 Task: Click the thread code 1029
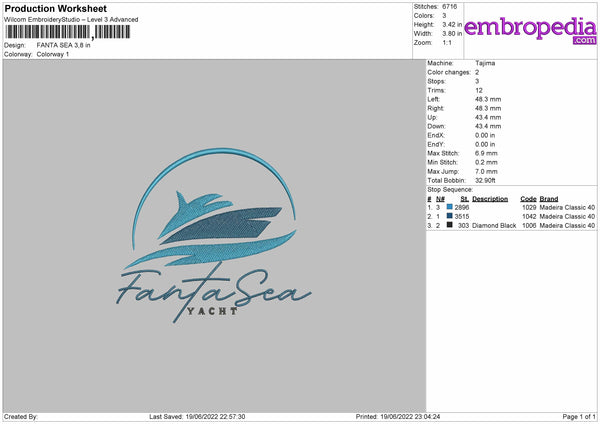529,207
